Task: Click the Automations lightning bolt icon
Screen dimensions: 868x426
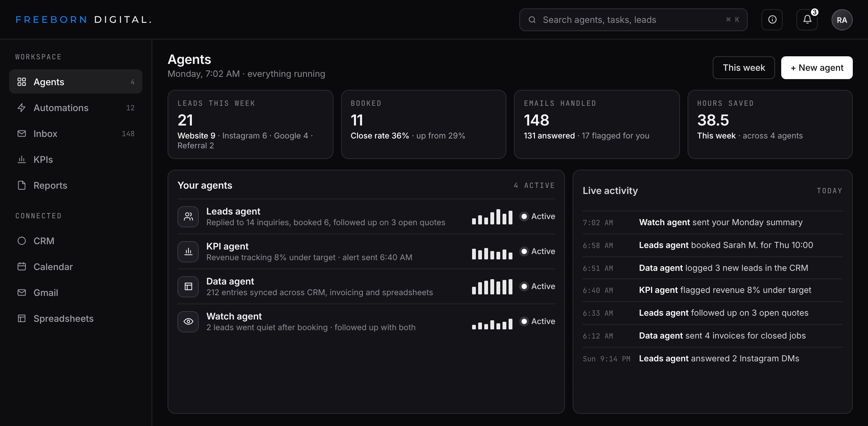Action: coord(22,108)
